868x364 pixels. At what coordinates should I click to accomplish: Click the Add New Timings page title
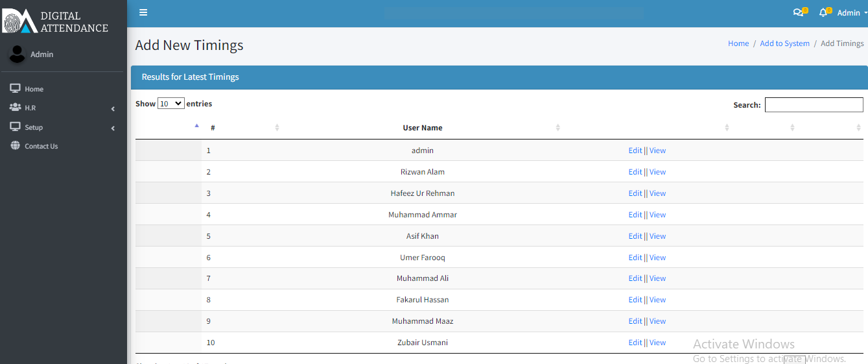click(189, 45)
